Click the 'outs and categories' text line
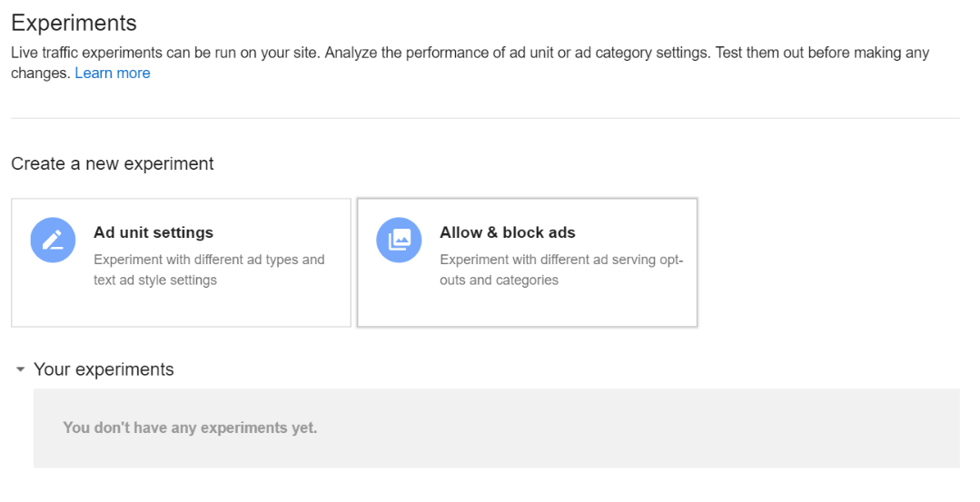The height and width of the screenshot is (502, 980). 499,281
